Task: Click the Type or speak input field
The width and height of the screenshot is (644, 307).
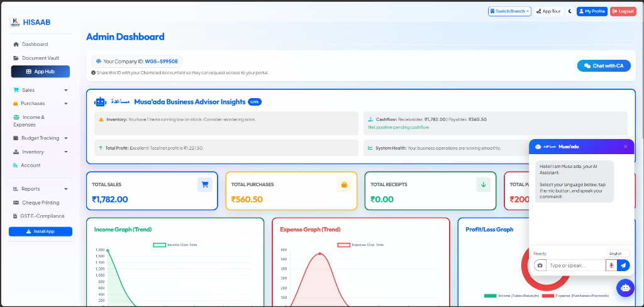Action: (576, 265)
